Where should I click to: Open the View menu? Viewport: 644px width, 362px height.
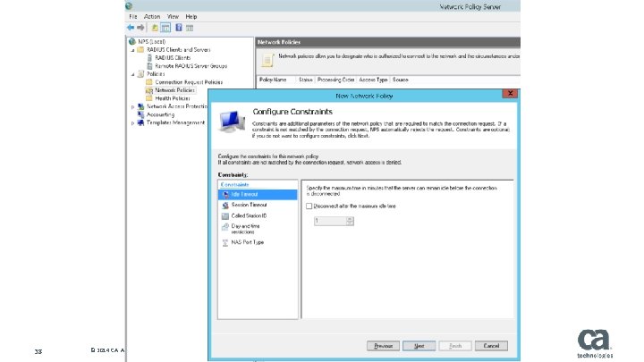pos(173,16)
